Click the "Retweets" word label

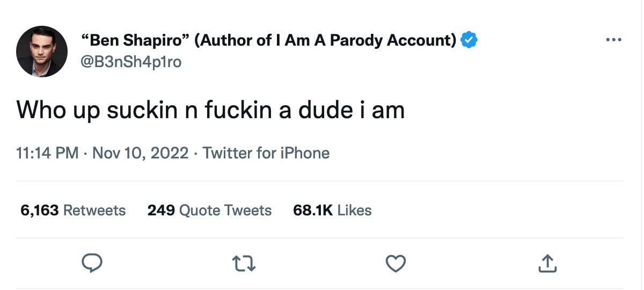(x=94, y=210)
